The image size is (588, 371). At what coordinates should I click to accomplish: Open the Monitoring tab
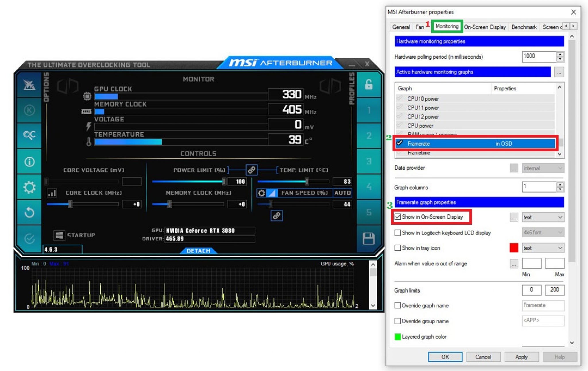[x=447, y=26]
